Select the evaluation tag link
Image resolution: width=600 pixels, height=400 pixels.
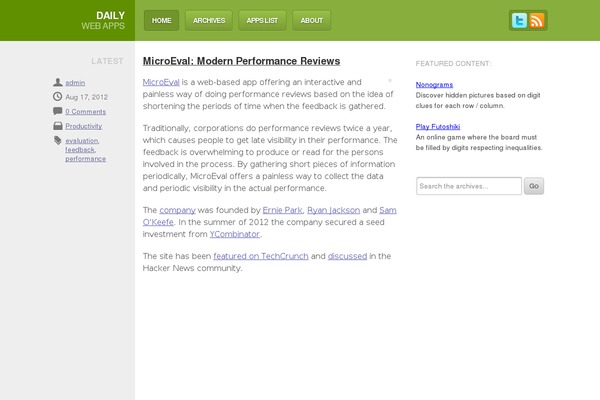[x=82, y=140]
